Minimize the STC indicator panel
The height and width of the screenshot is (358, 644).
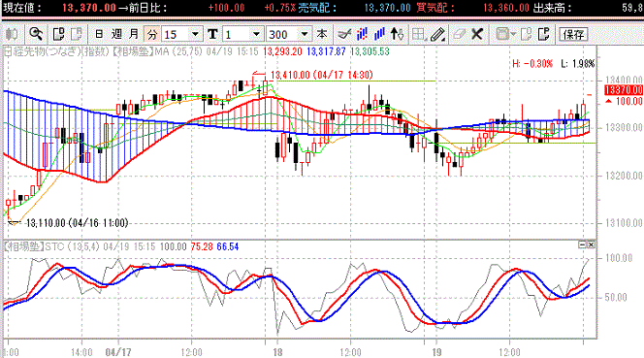tap(582, 244)
